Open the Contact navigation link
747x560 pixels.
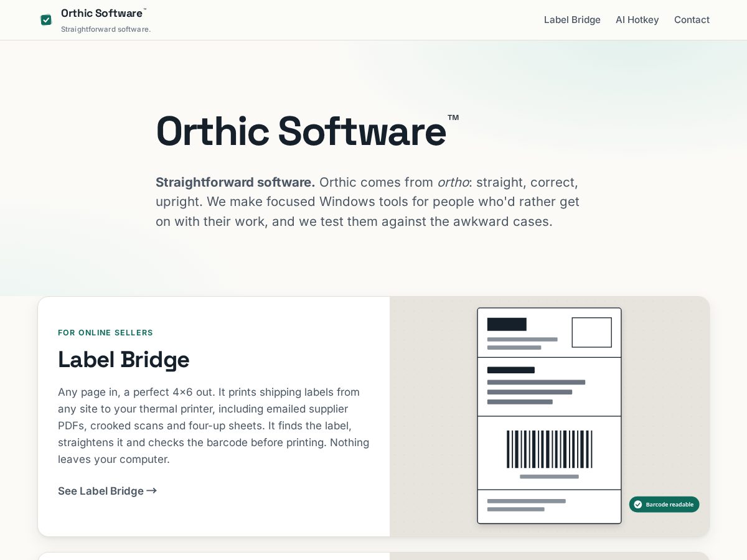click(692, 20)
